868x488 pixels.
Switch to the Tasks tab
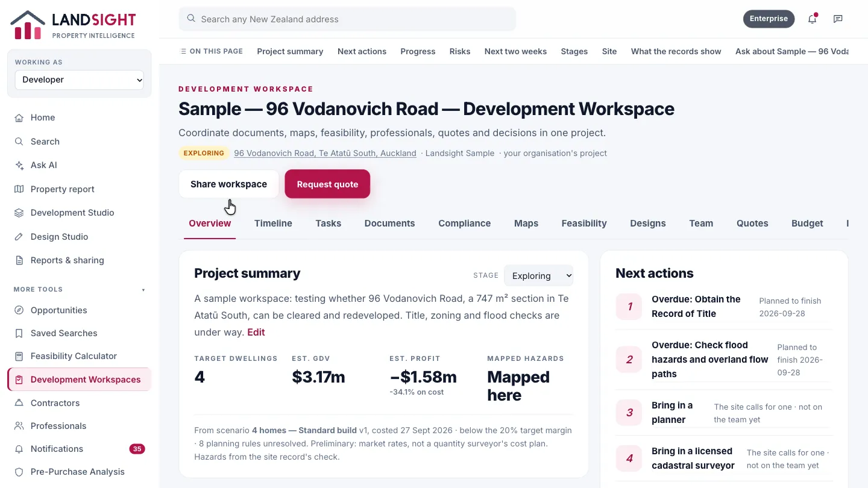click(329, 223)
